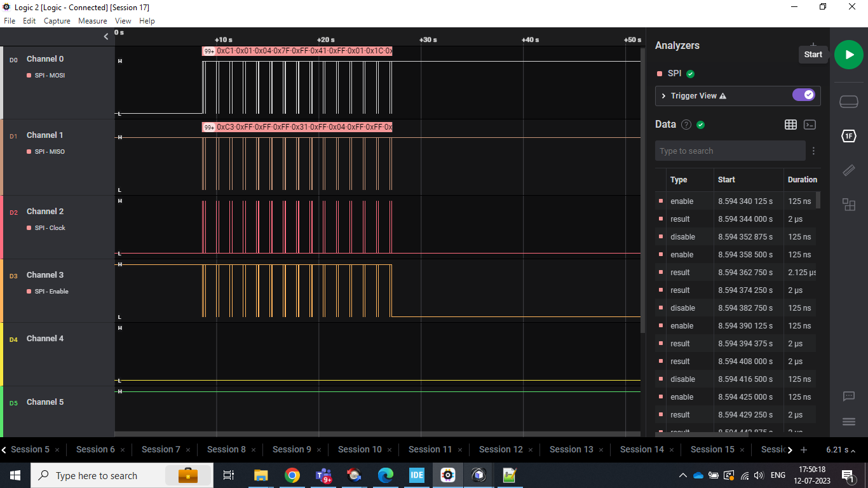Open the terminal output icon beside the grid icon
This screenshot has height=488, width=868.
tap(810, 125)
